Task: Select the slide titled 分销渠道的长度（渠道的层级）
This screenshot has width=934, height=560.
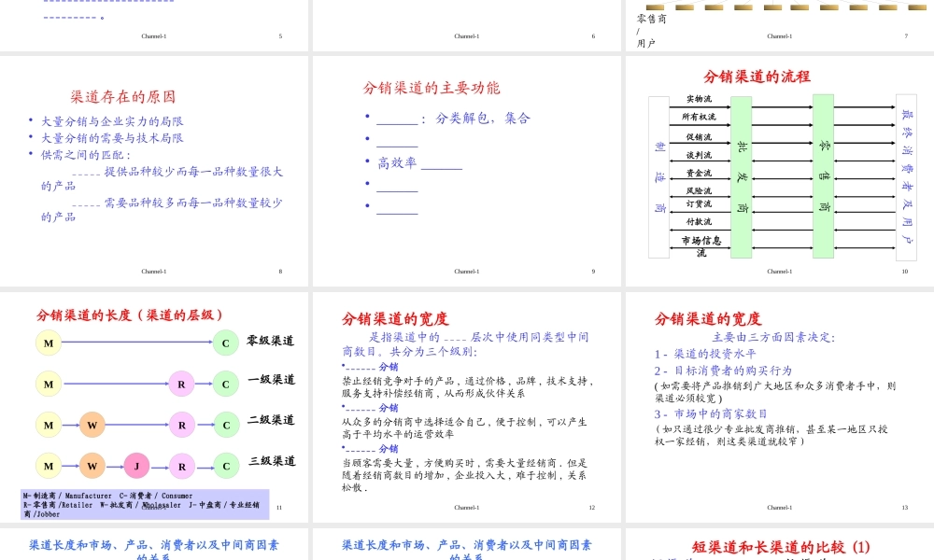Action: tap(154, 407)
